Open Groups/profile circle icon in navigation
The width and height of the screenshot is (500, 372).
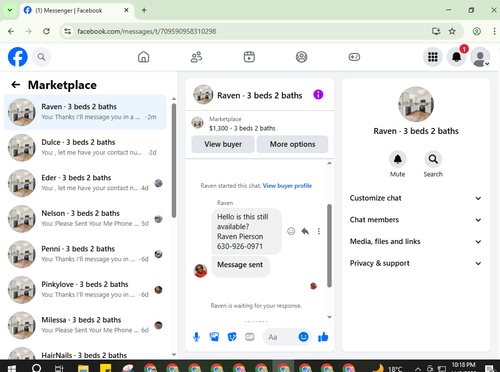(x=301, y=57)
